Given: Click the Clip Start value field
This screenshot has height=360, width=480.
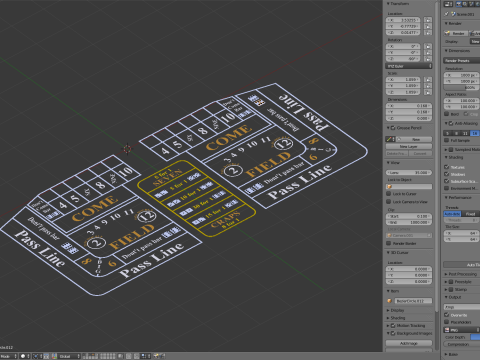Looking at the screenshot, I should 409,216.
